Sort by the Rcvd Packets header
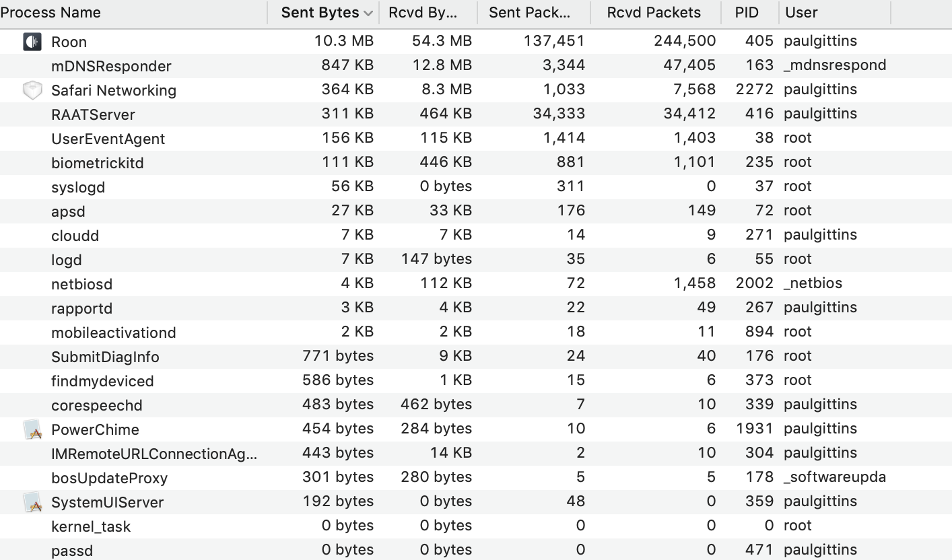The image size is (952, 560). click(x=656, y=12)
